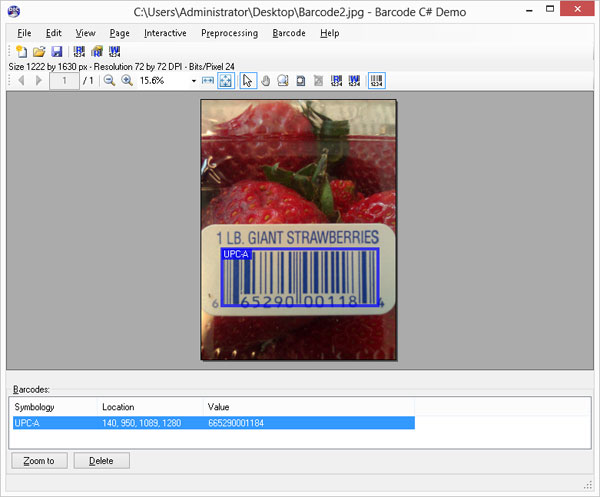Open the Help menu
The width and height of the screenshot is (600, 497).
(329, 33)
